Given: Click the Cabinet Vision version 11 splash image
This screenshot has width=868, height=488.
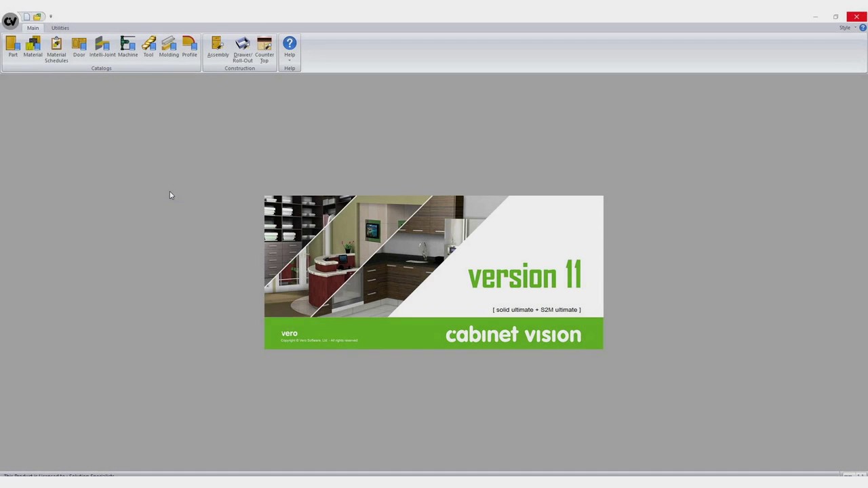Looking at the screenshot, I should click(433, 272).
